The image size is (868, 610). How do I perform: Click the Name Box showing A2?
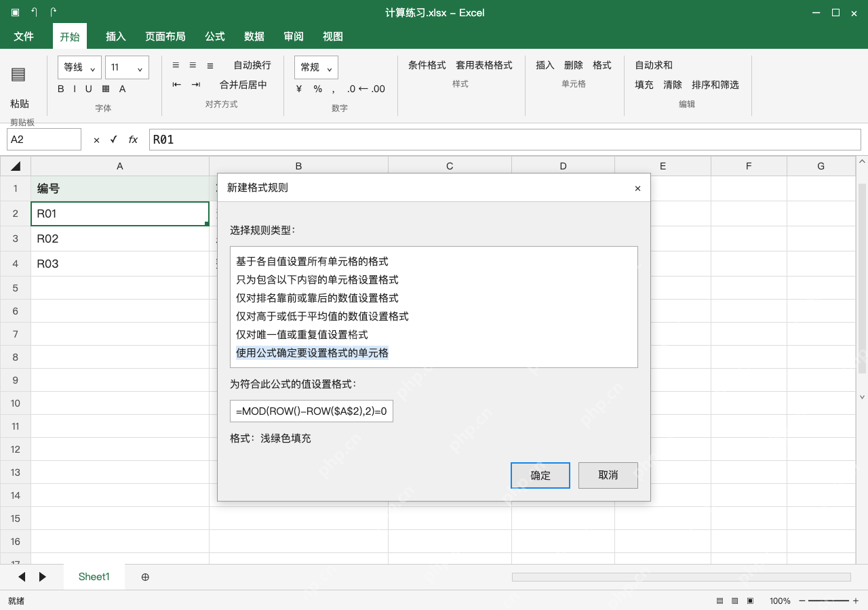click(44, 140)
